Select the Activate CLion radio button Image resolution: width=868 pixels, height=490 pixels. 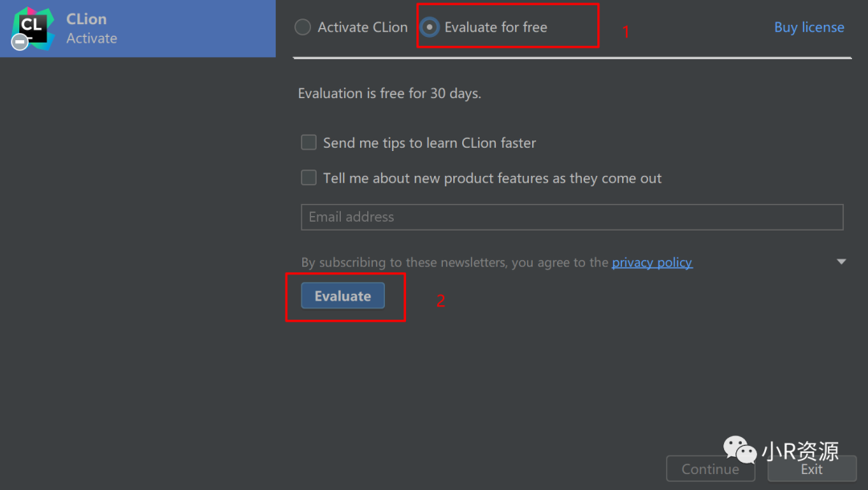pos(303,27)
